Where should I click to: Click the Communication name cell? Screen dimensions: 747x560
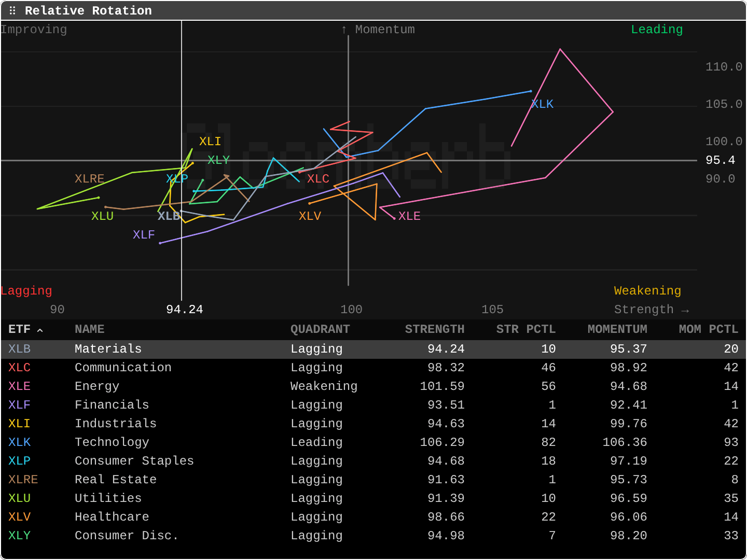coord(123,368)
